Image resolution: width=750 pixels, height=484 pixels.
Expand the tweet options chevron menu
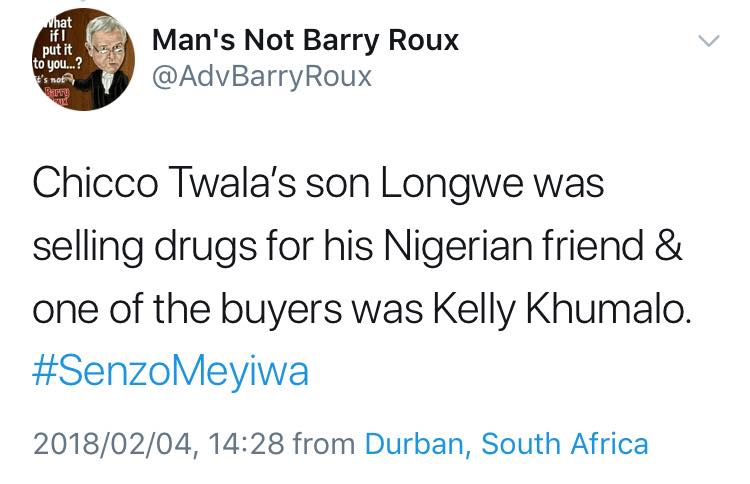click(x=709, y=41)
